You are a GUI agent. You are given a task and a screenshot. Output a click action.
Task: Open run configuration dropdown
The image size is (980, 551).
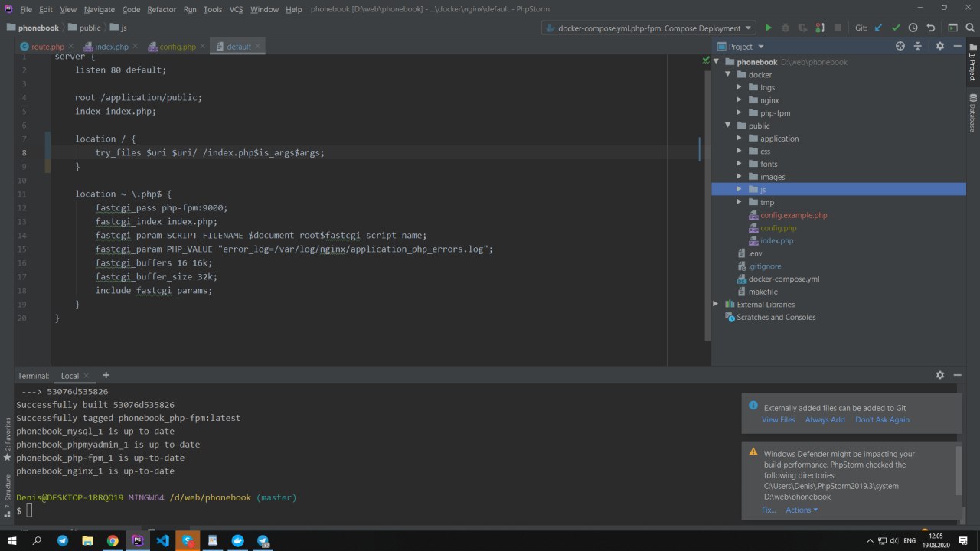coord(649,28)
